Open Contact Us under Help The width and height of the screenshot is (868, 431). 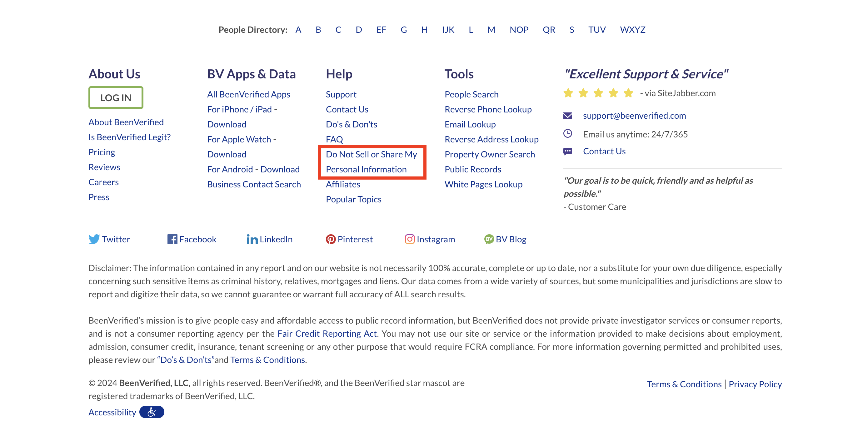347,109
